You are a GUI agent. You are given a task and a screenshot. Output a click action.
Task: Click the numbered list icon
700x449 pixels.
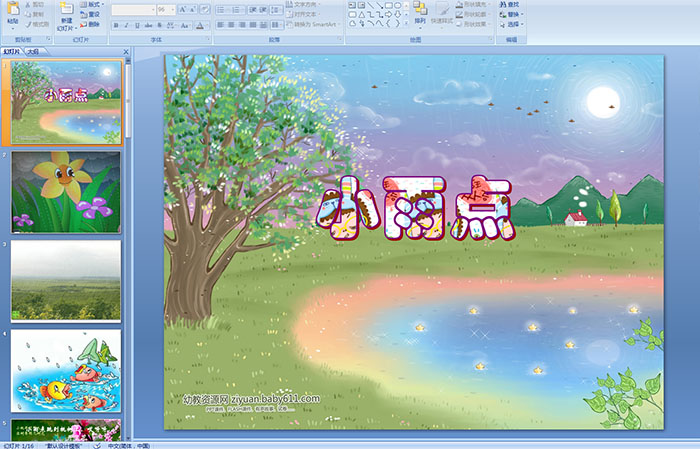pos(237,10)
